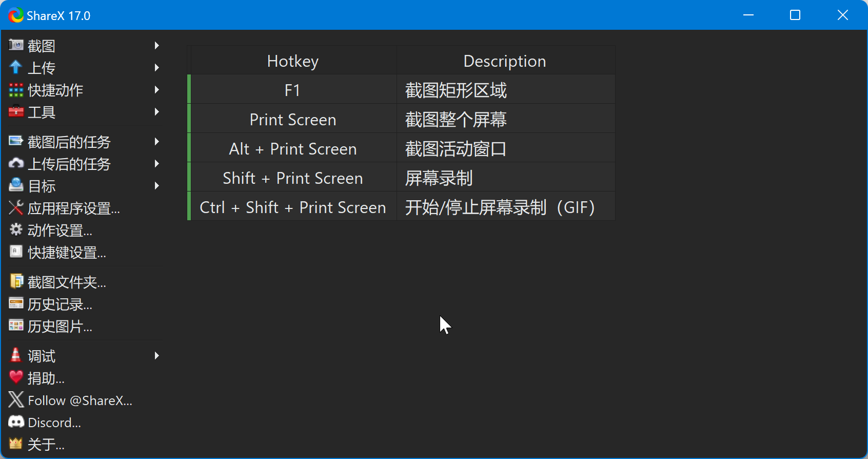The height and width of the screenshot is (459, 868).
Task: Open 快捷键设置... menu item
Action: click(67, 253)
